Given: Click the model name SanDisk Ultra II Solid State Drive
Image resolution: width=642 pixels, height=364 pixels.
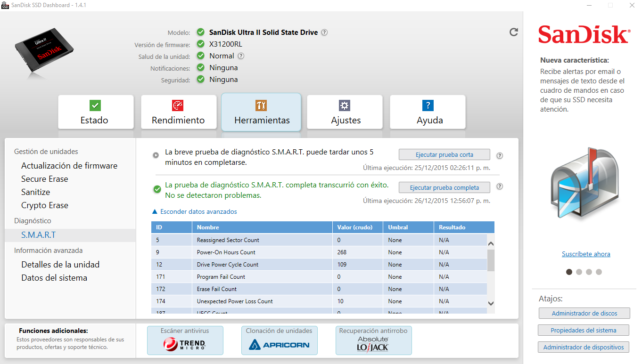Looking at the screenshot, I should tap(263, 32).
